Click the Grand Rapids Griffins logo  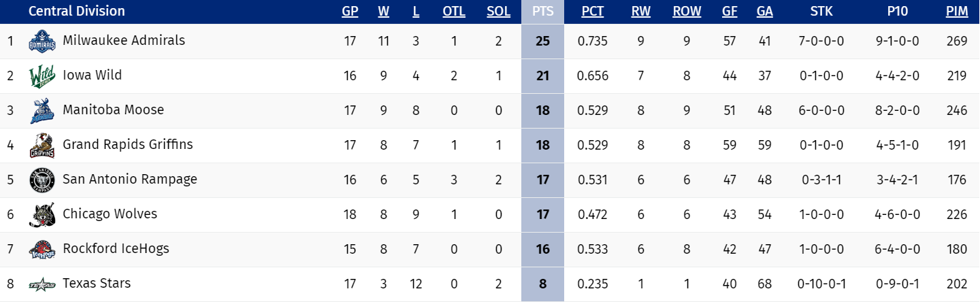(42, 146)
